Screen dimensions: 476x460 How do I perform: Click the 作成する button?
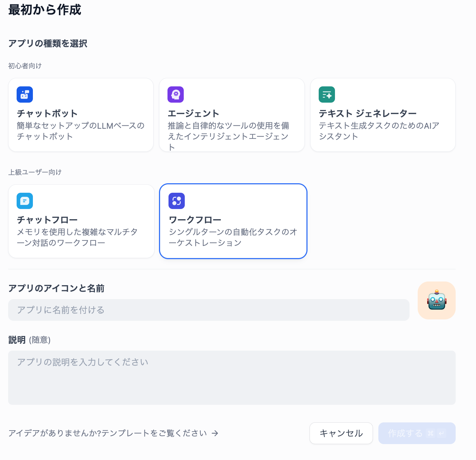pos(417,433)
